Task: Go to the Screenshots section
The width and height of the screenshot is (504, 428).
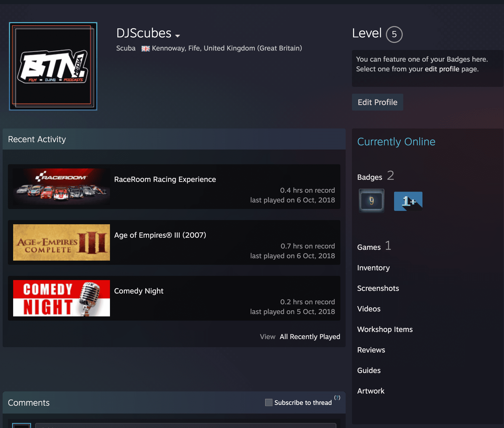Action: (x=378, y=288)
